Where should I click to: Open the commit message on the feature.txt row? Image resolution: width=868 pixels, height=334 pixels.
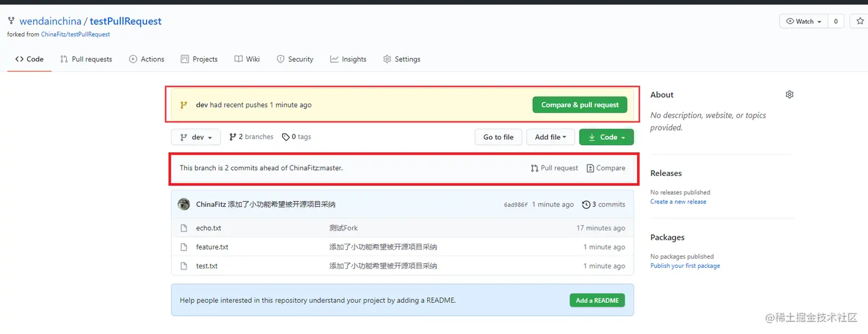(383, 247)
